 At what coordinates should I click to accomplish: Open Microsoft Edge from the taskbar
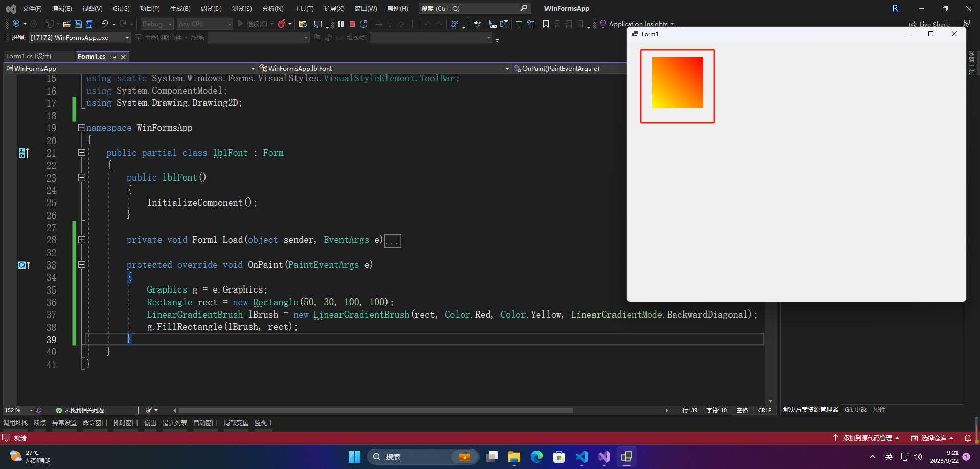click(536, 457)
